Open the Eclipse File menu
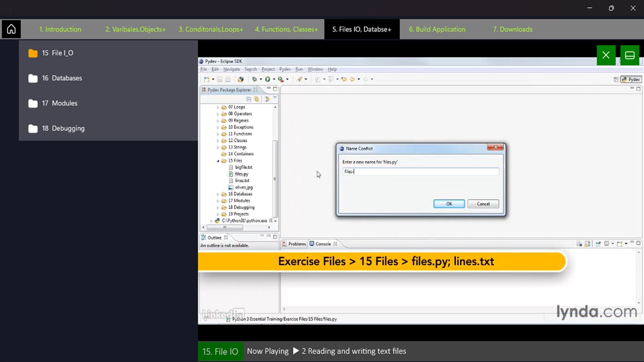The image size is (644, 362). (203, 69)
